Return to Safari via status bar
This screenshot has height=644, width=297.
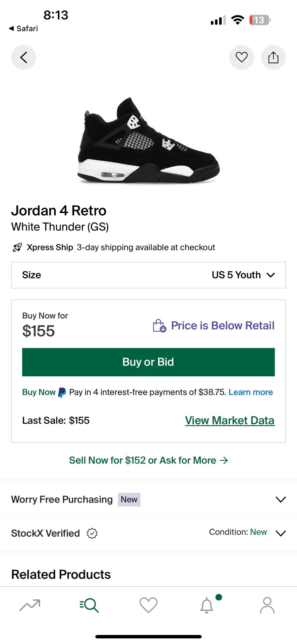click(x=23, y=29)
